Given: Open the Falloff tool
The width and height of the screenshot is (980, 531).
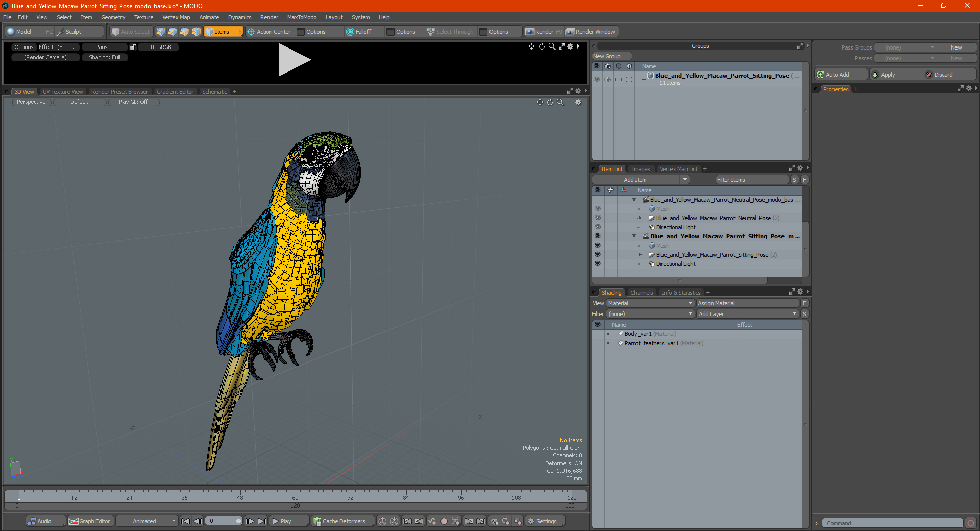Looking at the screenshot, I should pos(359,32).
